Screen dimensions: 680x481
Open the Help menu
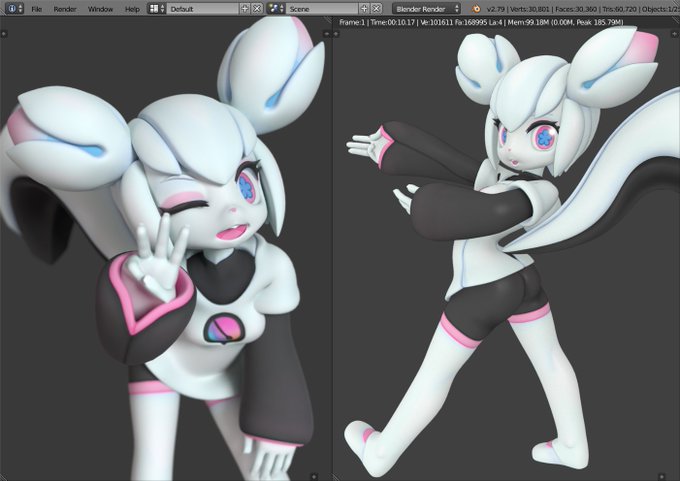(132, 9)
